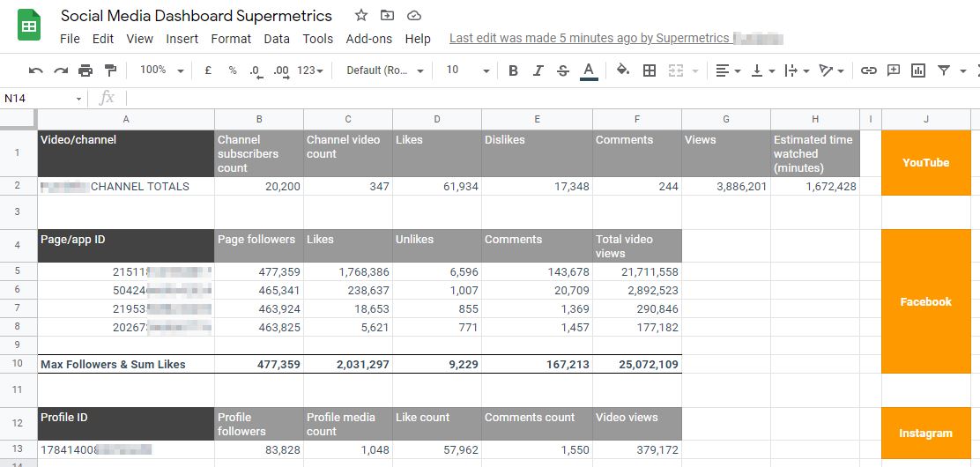Create a filter
The image size is (980, 467).
tap(944, 70)
